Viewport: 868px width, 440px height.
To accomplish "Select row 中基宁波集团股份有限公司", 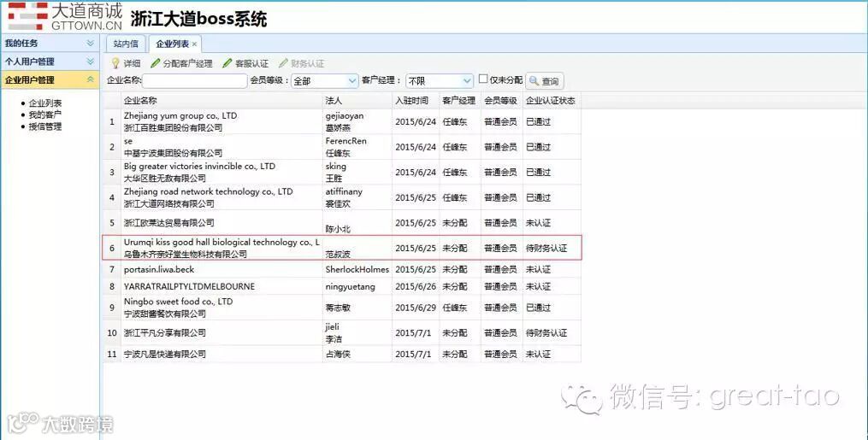I will pos(342,147).
